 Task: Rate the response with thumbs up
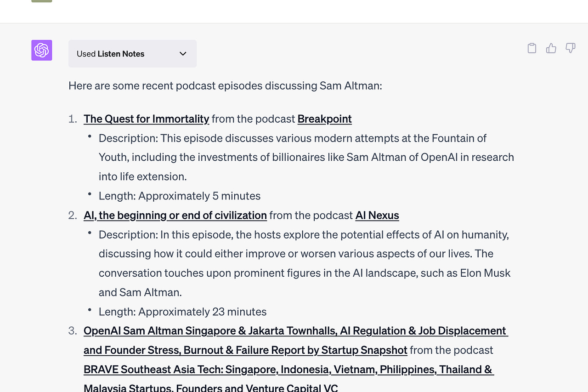tap(551, 48)
